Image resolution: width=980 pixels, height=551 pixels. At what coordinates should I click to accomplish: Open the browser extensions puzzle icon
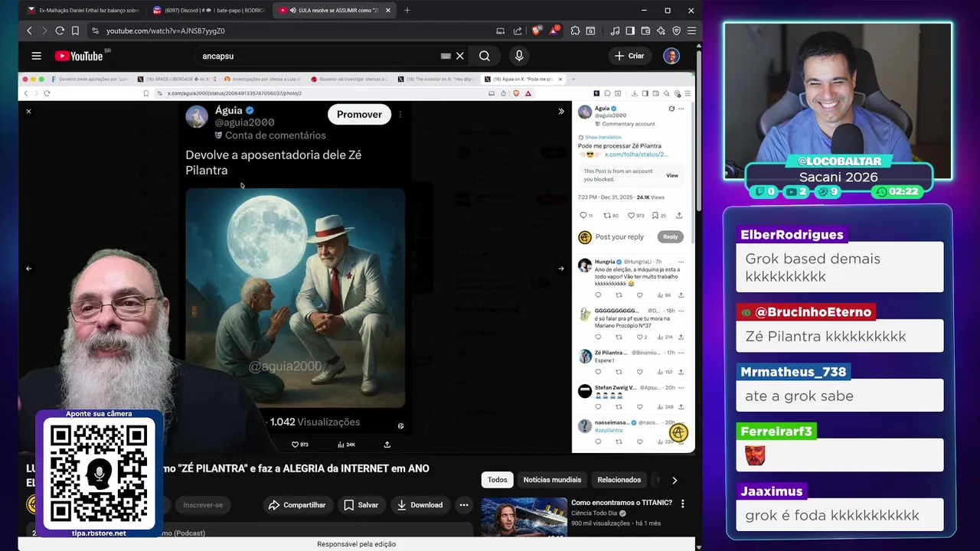pos(575,31)
